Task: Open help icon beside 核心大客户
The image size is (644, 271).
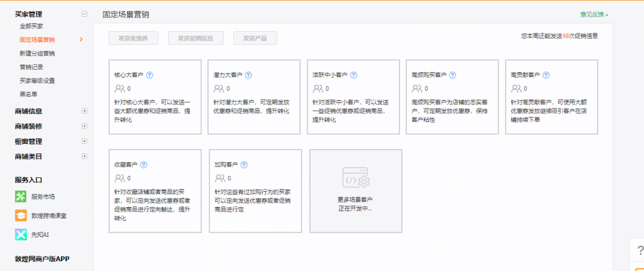Action: pos(150,75)
